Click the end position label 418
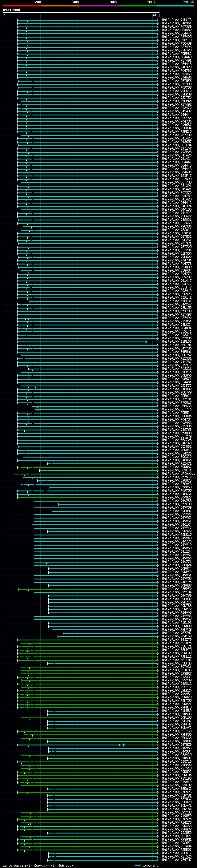 155,15
